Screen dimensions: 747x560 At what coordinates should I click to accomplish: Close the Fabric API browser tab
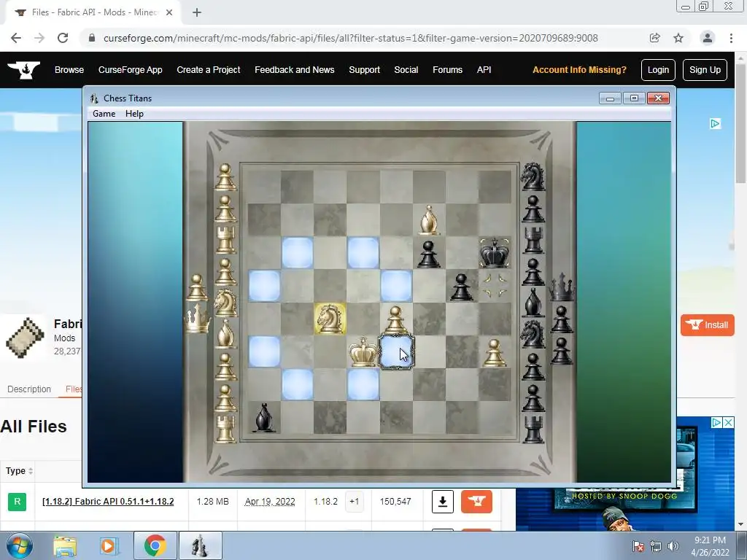click(169, 13)
